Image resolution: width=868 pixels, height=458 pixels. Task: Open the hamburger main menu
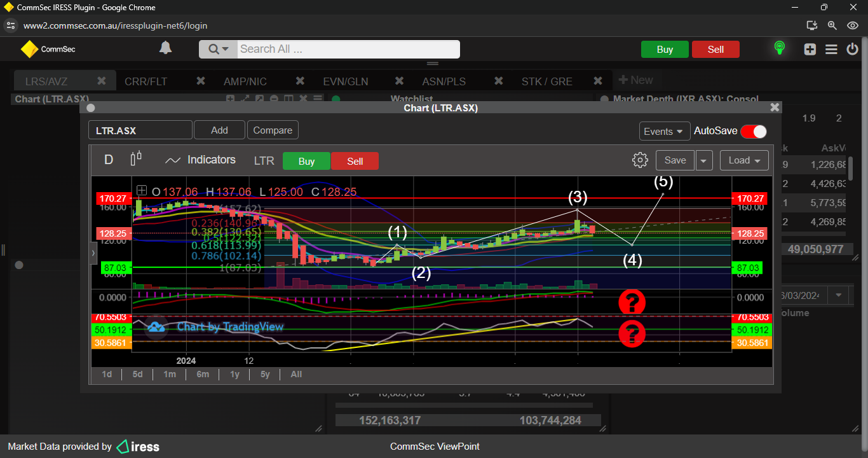(x=831, y=49)
